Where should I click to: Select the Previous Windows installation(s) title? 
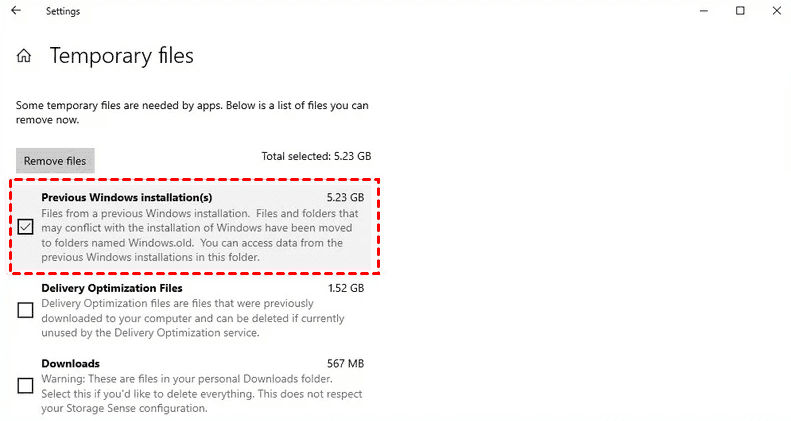point(127,197)
